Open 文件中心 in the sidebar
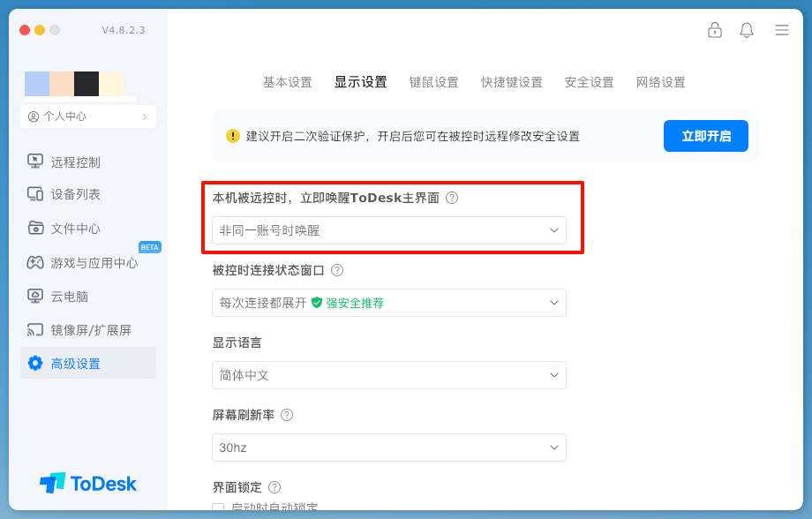Screen dimensions: 812x519 pyautogui.click(x=75, y=229)
